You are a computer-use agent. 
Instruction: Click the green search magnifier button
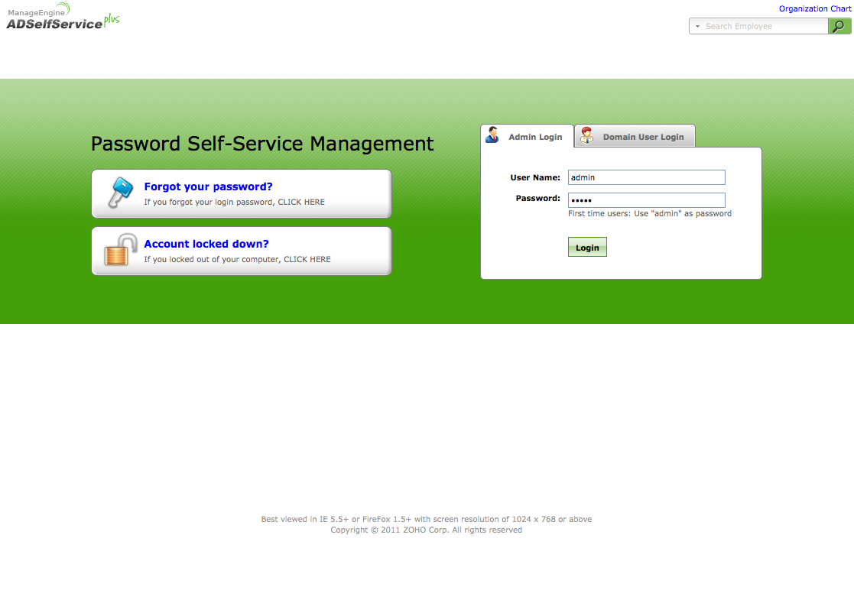(839, 26)
